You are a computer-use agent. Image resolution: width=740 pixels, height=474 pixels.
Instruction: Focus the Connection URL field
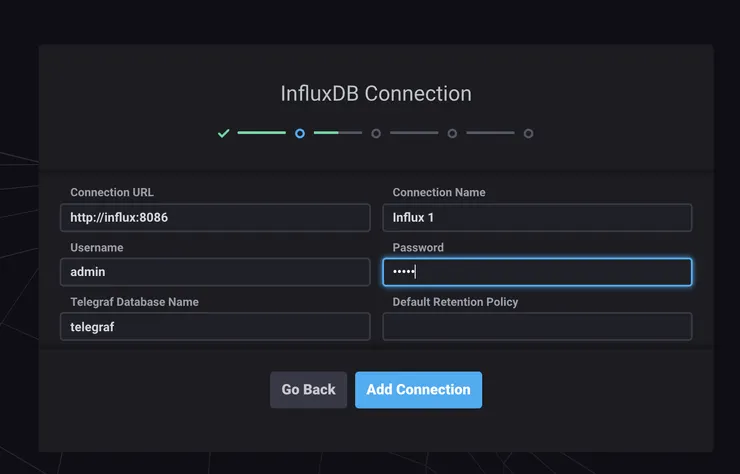click(215, 217)
